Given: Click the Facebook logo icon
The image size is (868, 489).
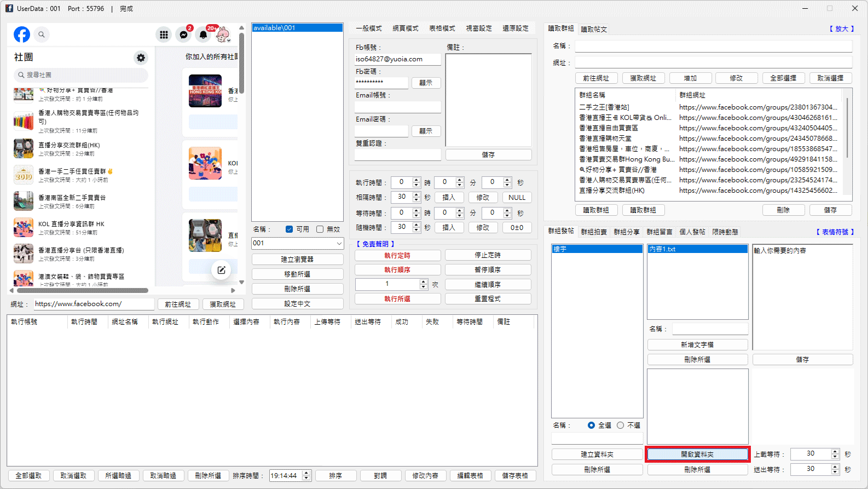Looking at the screenshot, I should (22, 34).
